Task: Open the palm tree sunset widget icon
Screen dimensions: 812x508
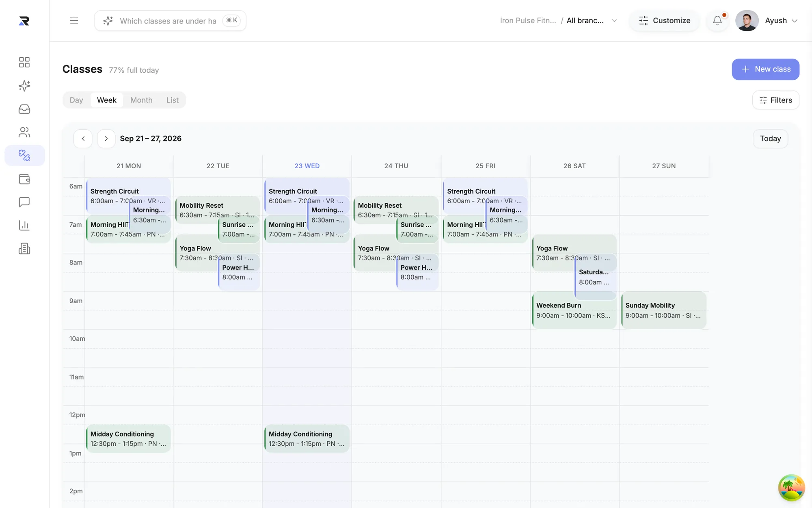Action: click(x=791, y=487)
